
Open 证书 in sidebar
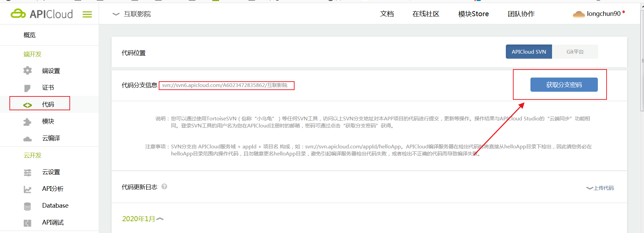pyautogui.click(x=48, y=88)
